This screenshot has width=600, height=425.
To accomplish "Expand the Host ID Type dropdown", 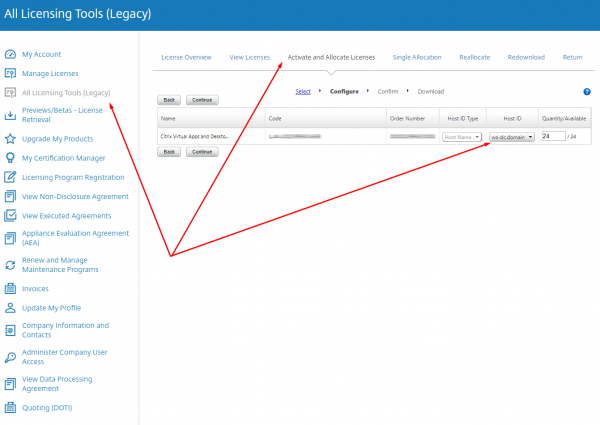I will point(462,137).
